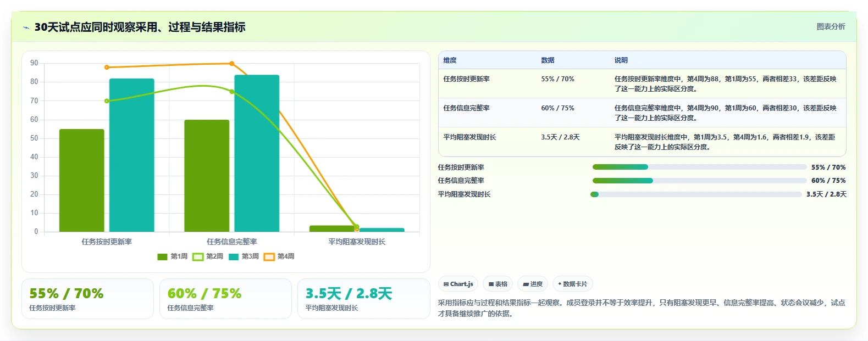Toggle the 第2周 legend item
868x341 pixels.
[x=208, y=256]
